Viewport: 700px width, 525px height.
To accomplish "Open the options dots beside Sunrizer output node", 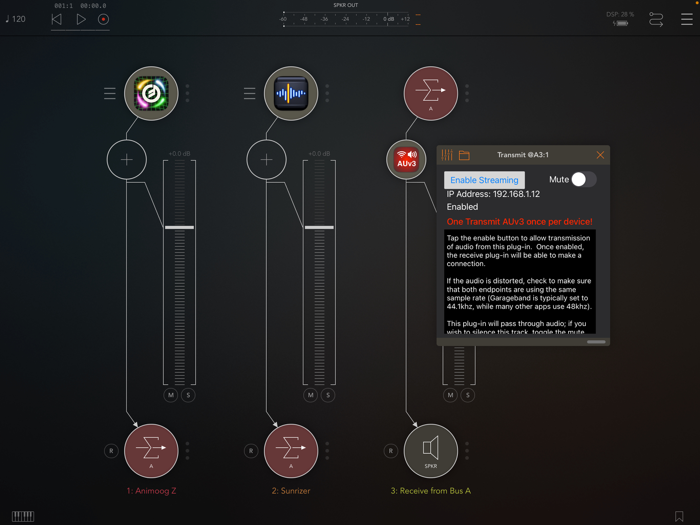I will [x=327, y=451].
